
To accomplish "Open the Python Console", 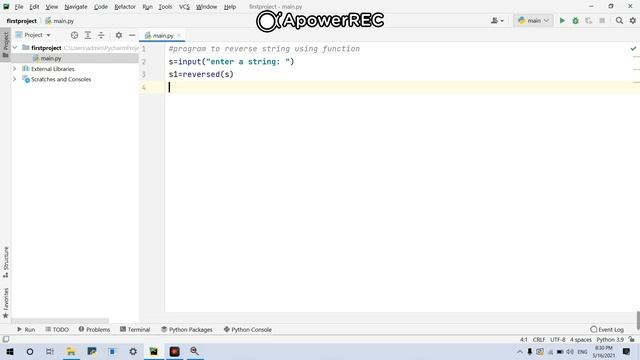I will coord(247,329).
